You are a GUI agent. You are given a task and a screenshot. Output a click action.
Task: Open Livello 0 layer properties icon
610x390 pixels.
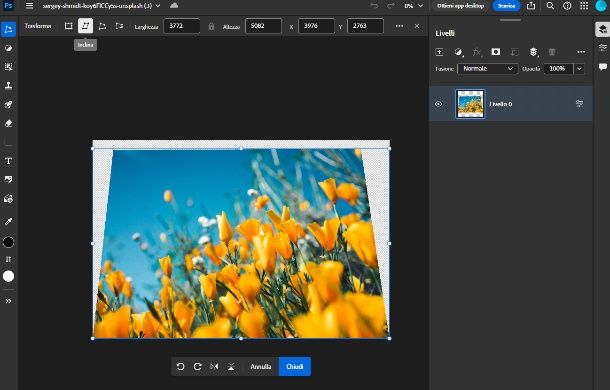coord(579,104)
